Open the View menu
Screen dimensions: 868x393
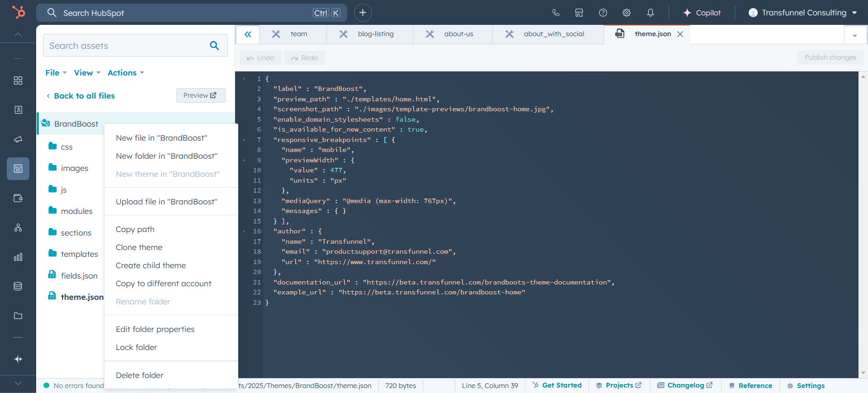pyautogui.click(x=87, y=73)
